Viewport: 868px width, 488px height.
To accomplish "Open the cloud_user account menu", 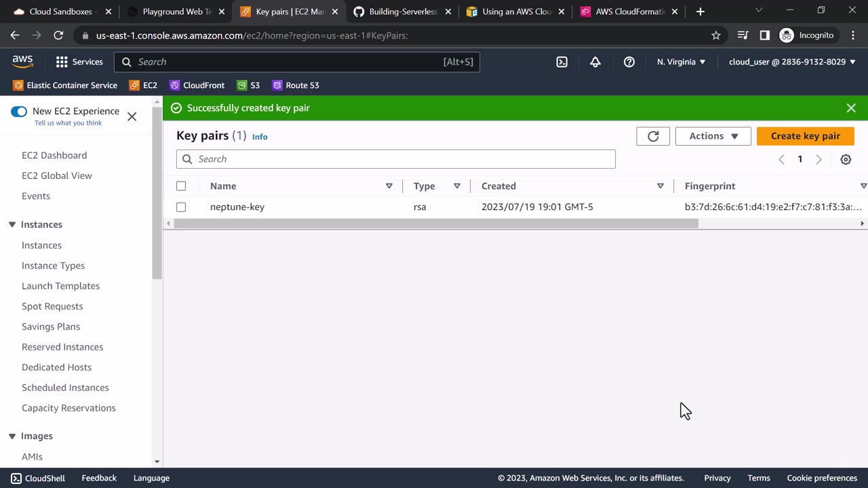I will pyautogui.click(x=792, y=62).
